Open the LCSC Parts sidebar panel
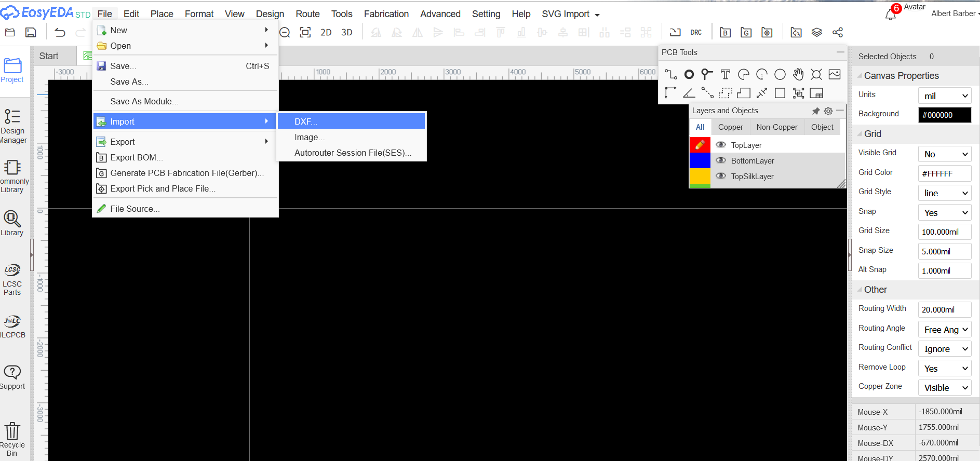980x461 pixels. click(x=12, y=280)
